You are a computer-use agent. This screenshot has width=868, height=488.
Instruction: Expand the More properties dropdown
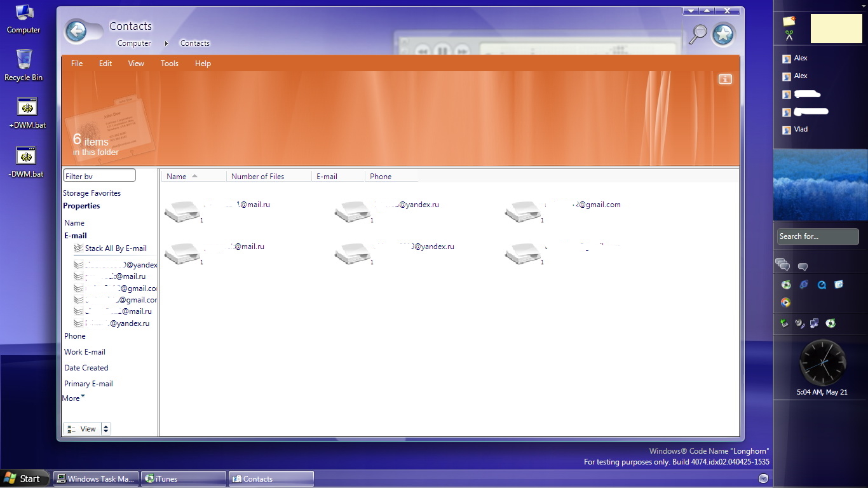(x=74, y=398)
